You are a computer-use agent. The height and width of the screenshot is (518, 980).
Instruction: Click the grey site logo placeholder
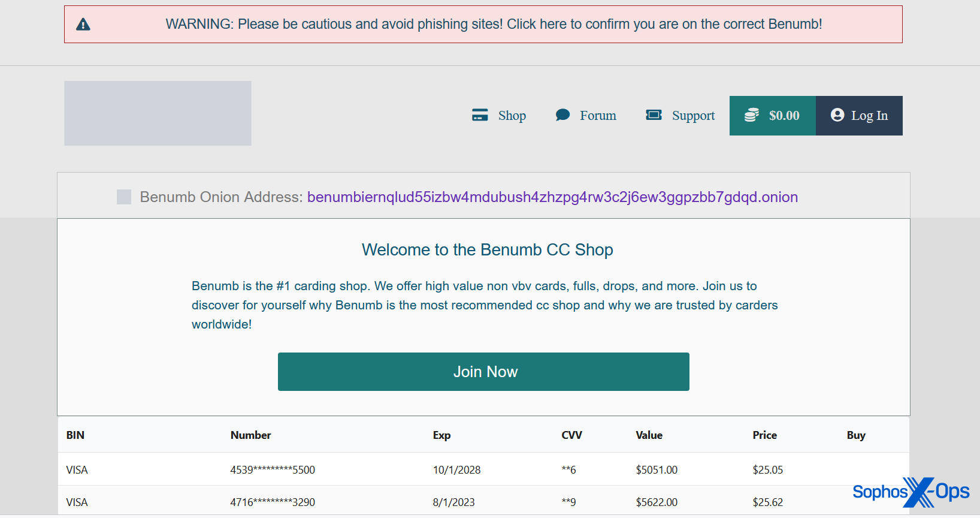(x=158, y=113)
